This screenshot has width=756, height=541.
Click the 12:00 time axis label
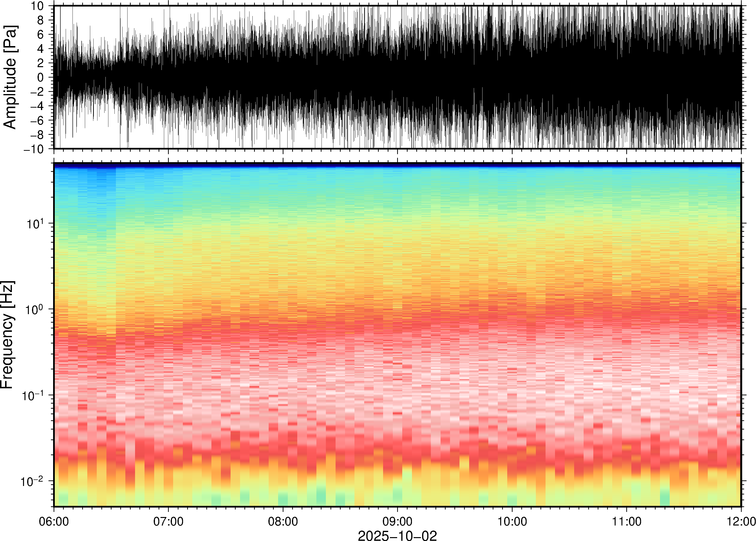coord(741,521)
